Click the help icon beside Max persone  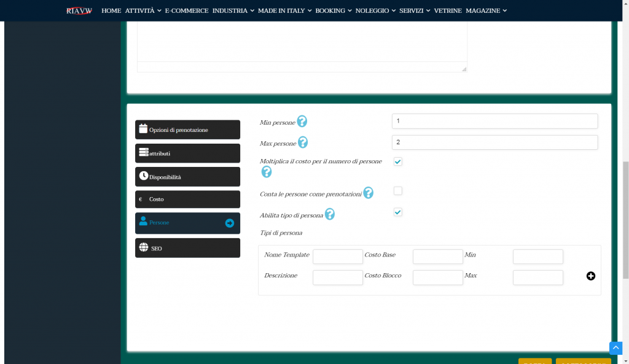(302, 142)
